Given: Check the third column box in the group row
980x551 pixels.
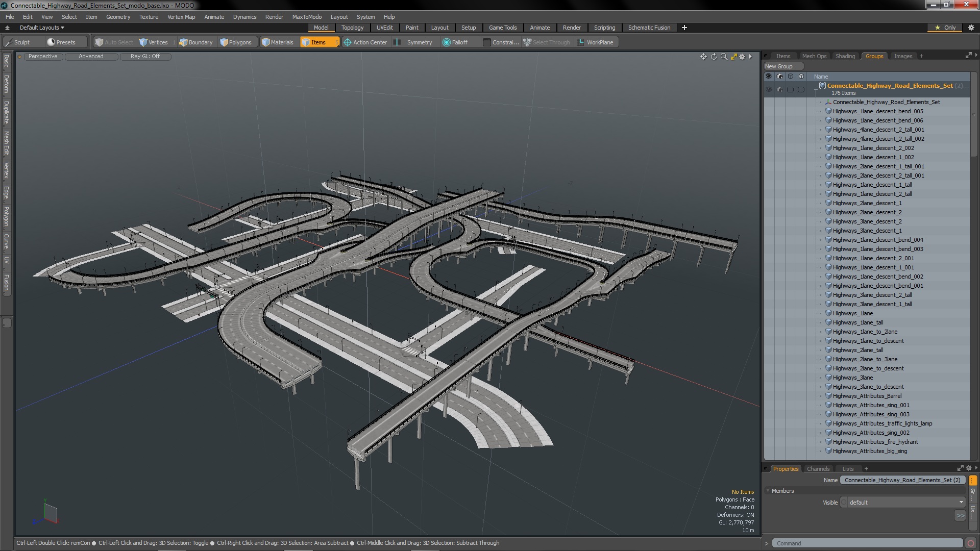Looking at the screenshot, I should (790, 89).
